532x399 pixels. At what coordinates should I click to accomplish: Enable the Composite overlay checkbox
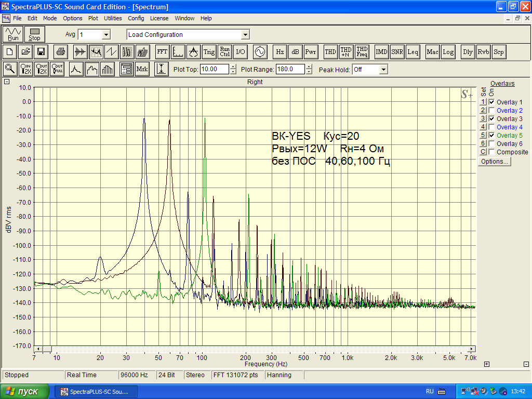tap(491, 152)
